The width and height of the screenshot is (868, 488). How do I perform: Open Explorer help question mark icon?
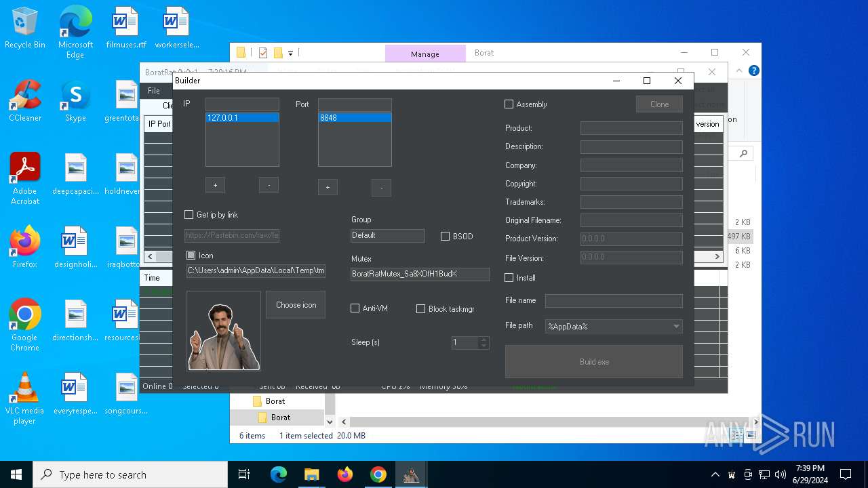[753, 70]
